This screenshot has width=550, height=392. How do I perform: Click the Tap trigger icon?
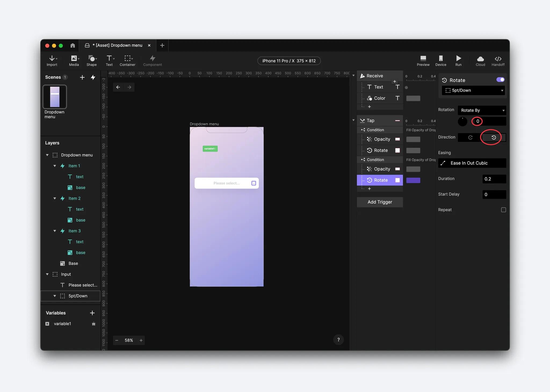(361, 121)
